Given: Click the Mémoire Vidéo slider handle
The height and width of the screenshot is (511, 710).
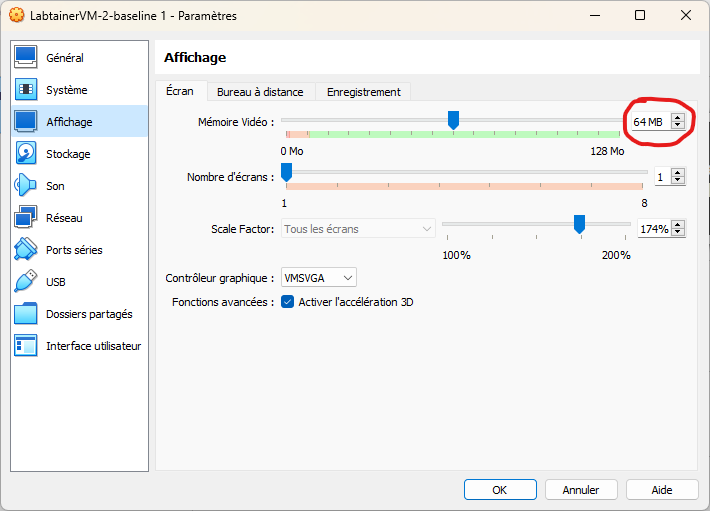Looking at the screenshot, I should [453, 120].
